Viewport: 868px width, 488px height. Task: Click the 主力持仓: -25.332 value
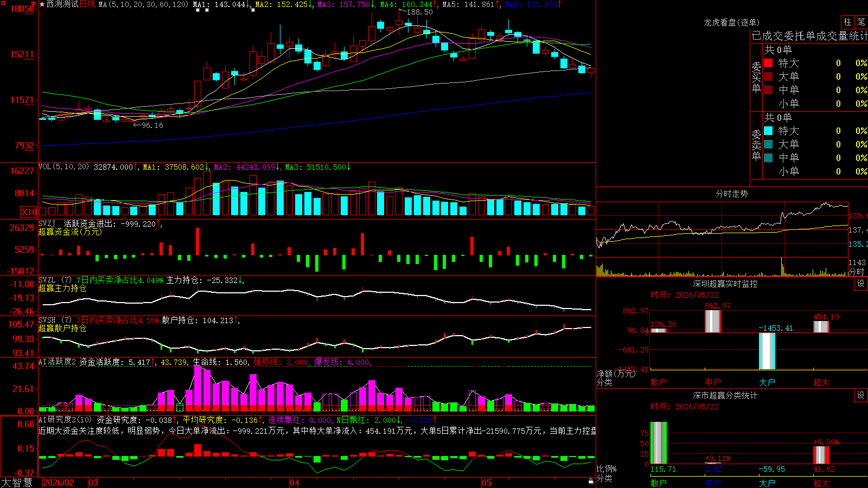(202, 280)
